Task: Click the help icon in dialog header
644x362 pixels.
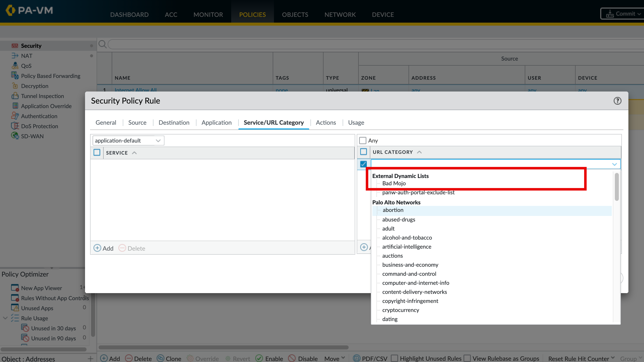Action: tap(617, 101)
